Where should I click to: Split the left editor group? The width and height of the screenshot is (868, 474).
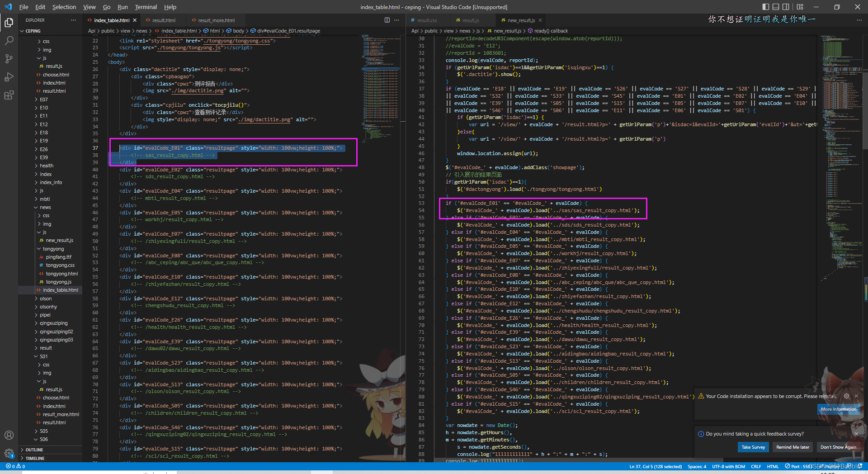(387, 20)
